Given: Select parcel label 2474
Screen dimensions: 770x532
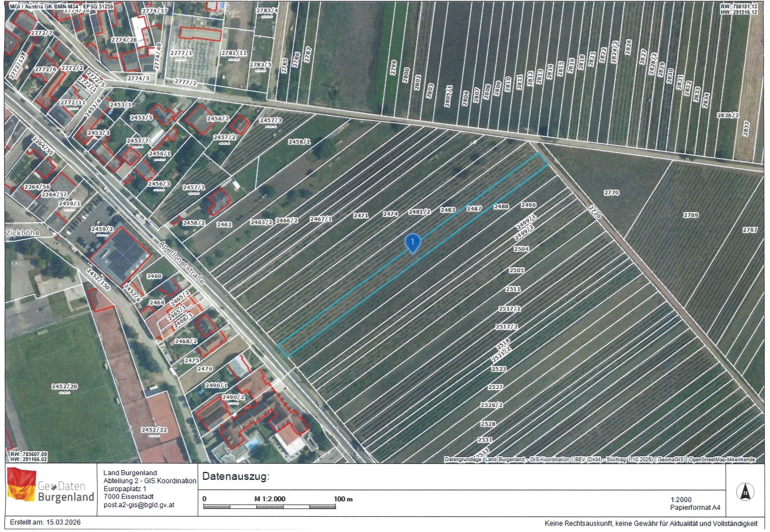Looking at the screenshot, I should click(390, 214).
